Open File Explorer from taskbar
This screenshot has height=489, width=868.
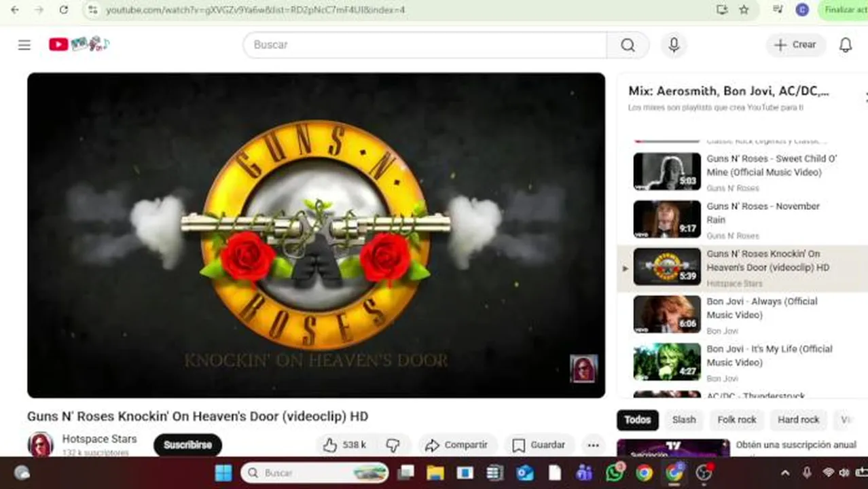435,473
